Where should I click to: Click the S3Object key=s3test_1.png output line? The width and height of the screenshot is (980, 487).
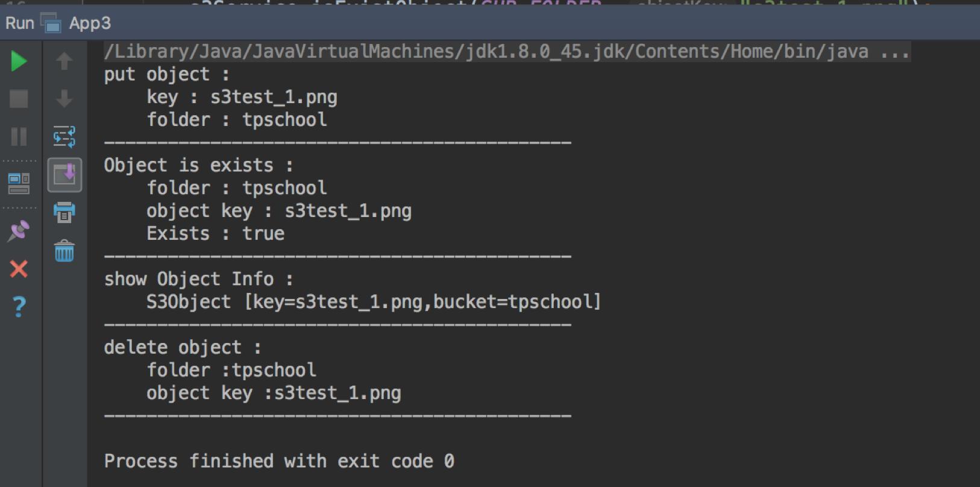point(374,301)
